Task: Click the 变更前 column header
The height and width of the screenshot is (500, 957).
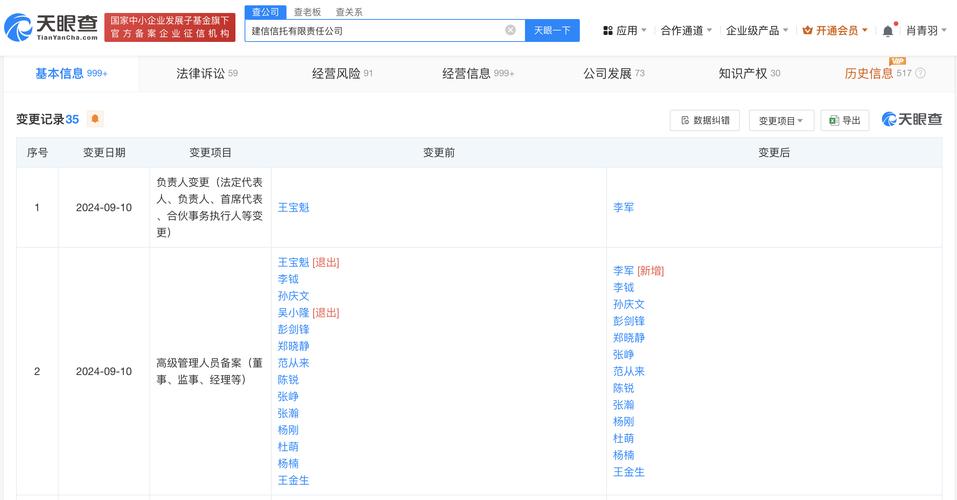Action: tap(439, 153)
